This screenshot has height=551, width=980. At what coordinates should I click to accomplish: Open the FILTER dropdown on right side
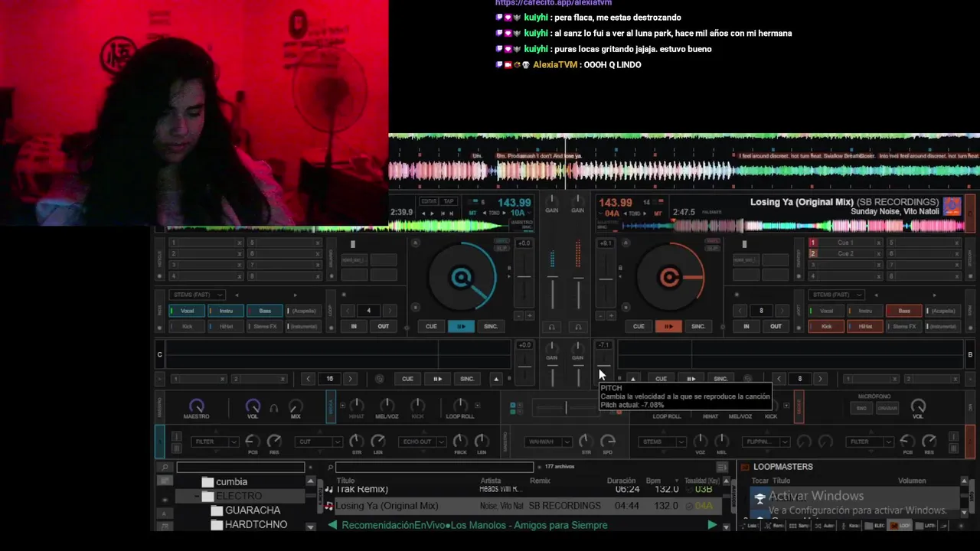click(871, 442)
